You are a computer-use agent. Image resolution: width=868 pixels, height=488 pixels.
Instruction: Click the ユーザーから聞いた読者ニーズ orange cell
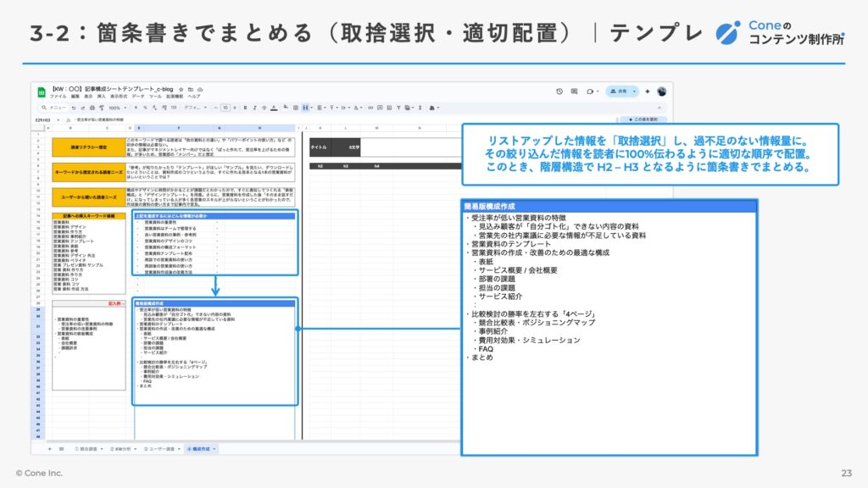[88, 197]
